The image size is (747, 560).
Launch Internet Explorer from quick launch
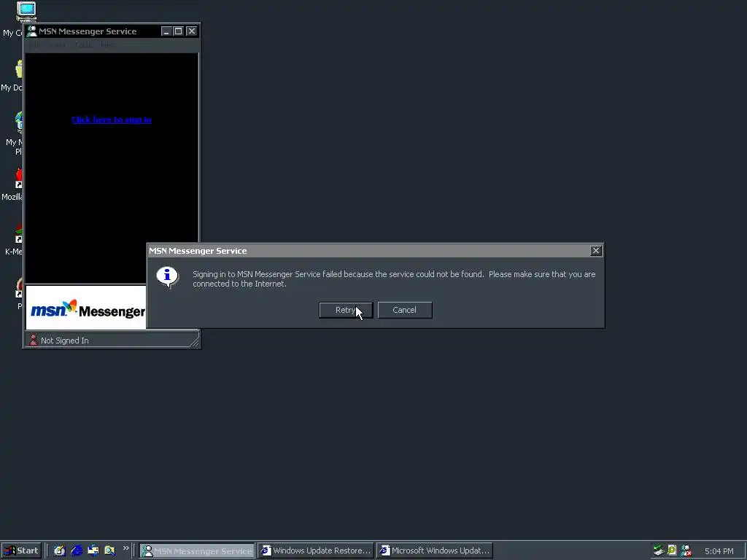[77, 551]
